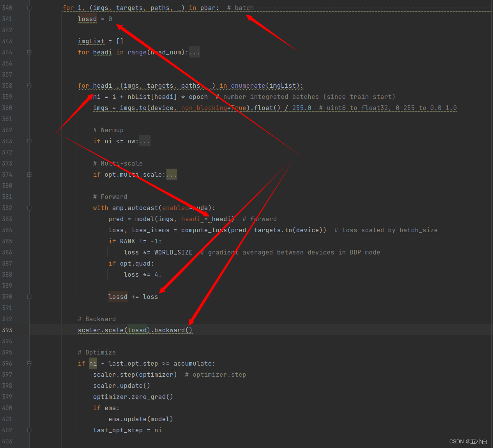Click 'enumerate(imgList):' on line 358
Screen dimensions: 493x448
pos(267,85)
